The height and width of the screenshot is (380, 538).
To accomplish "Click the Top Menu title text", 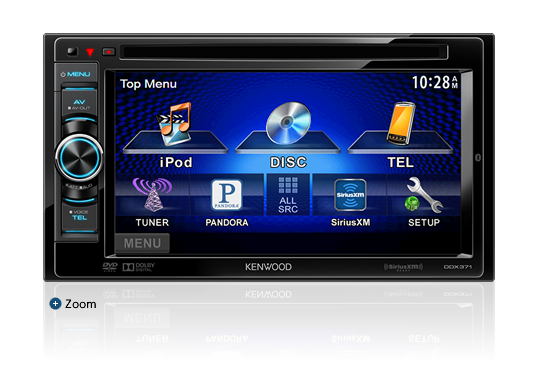I will (x=148, y=84).
